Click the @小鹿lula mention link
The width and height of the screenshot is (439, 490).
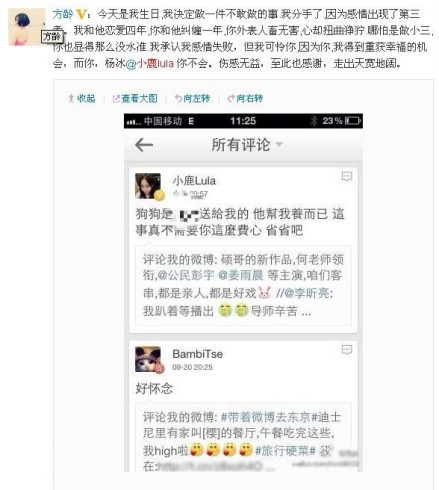click(x=150, y=63)
